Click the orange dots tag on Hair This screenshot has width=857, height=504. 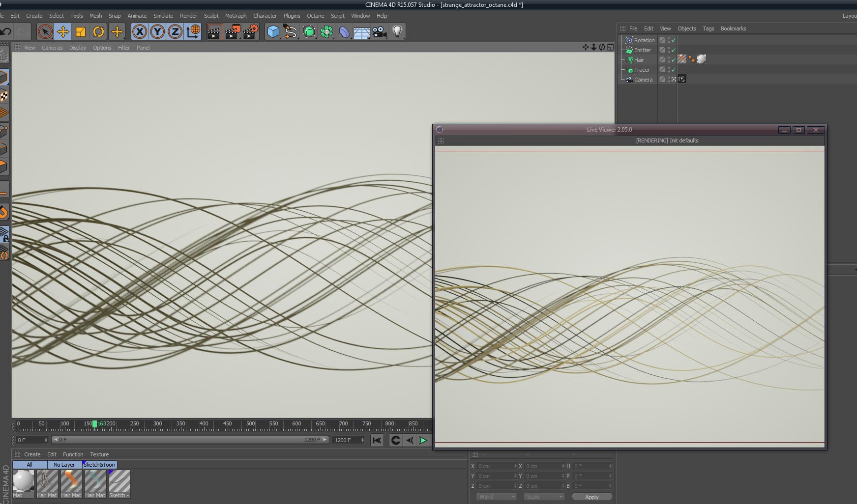point(692,59)
